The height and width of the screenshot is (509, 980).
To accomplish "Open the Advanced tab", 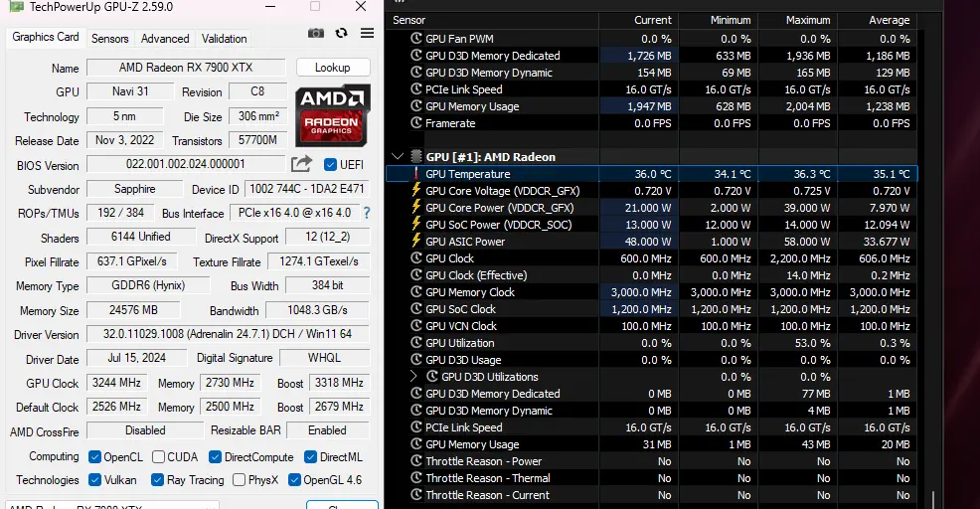I will [x=165, y=38].
